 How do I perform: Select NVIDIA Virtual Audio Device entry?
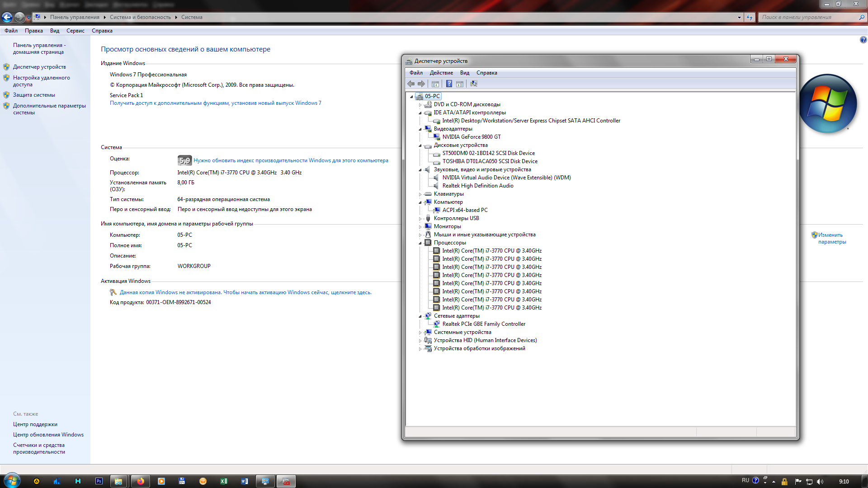pos(506,178)
